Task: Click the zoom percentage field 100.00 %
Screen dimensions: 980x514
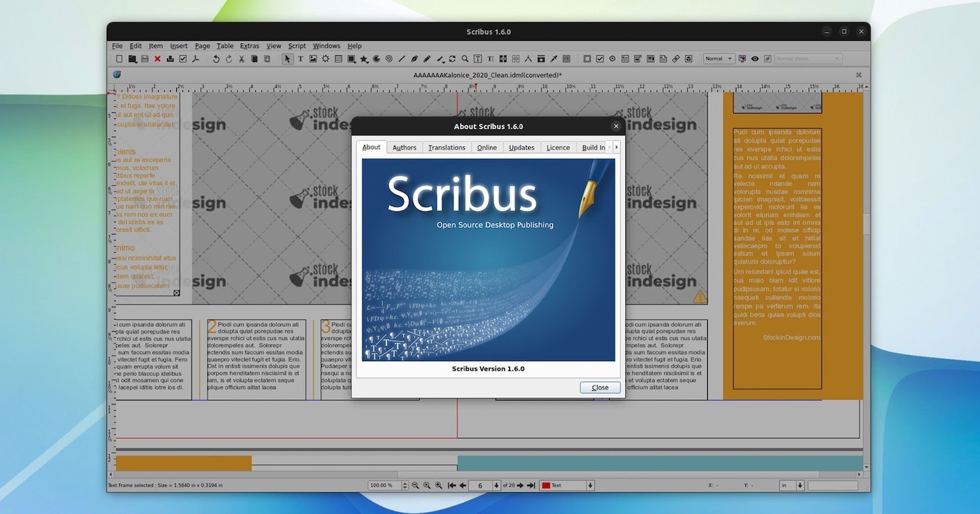Action: click(385, 485)
